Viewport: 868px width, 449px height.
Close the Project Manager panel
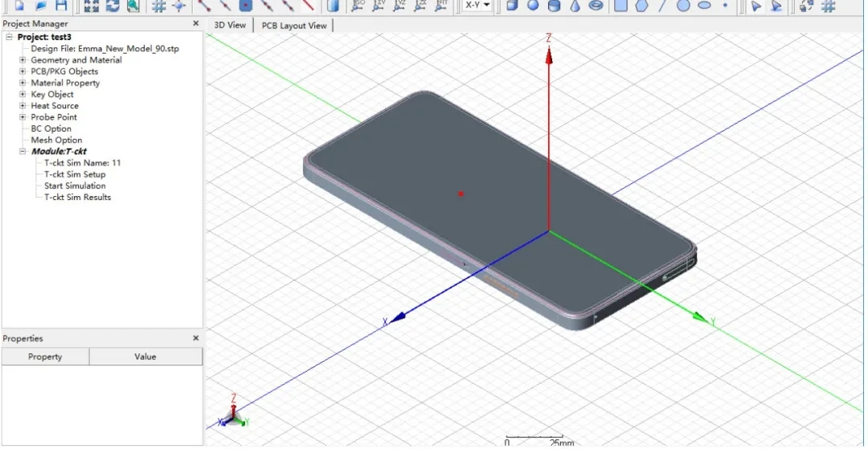(195, 24)
